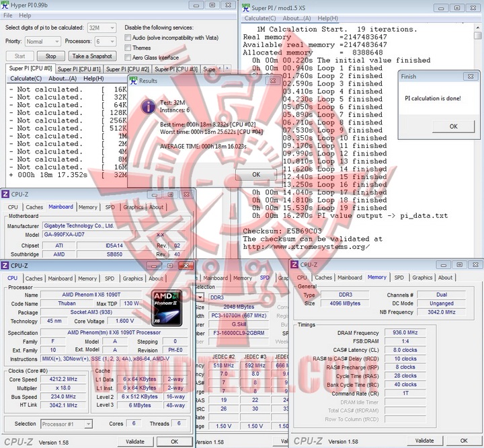Toggle Aero Glass Interface checkbox
This screenshot has width=484, height=448.
[x=128, y=57]
